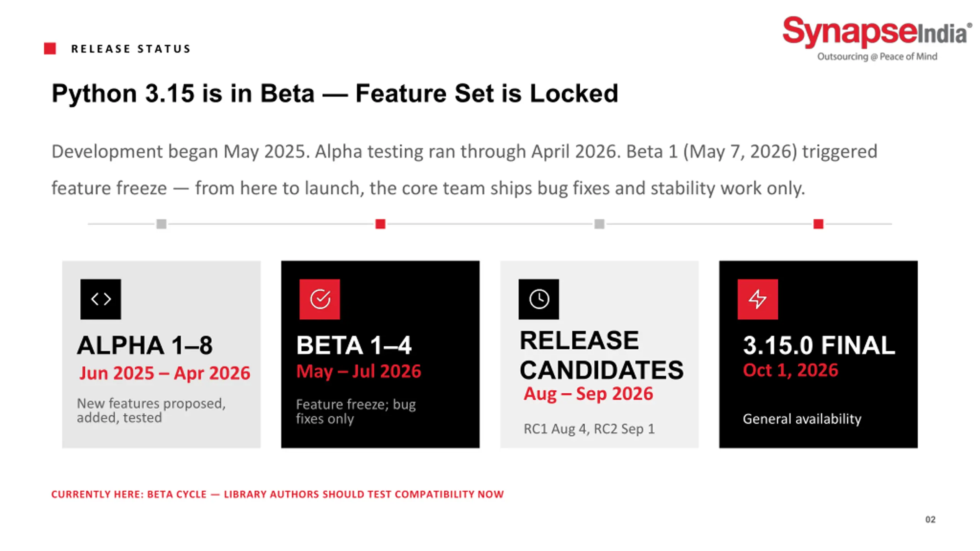Click the lightning bolt icon in Final card
The height and width of the screenshot is (551, 980).
coord(758,299)
